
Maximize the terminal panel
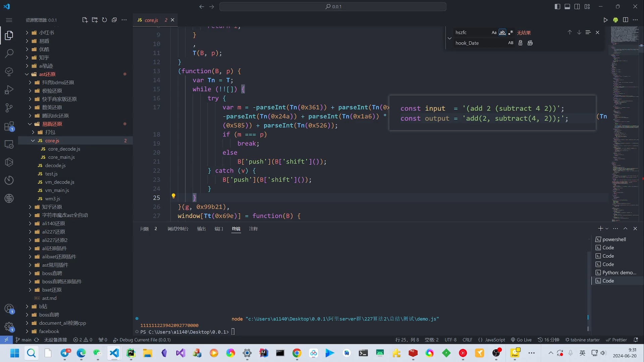click(x=625, y=229)
